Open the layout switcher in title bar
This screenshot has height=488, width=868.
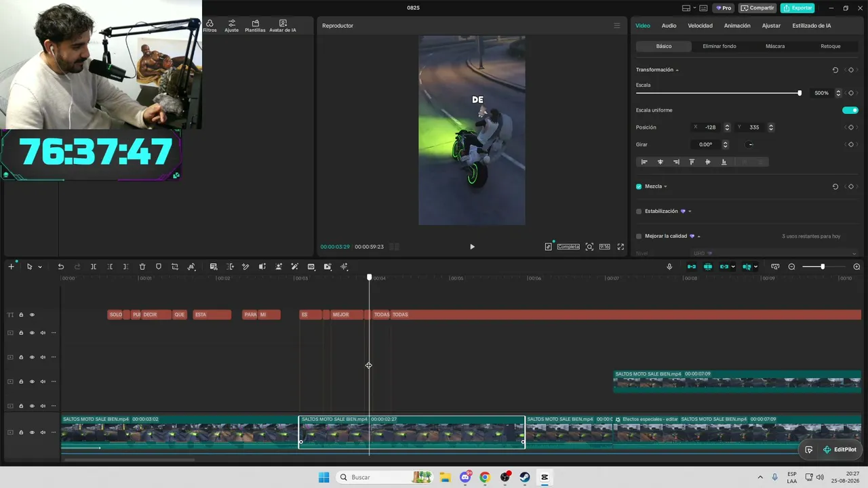pos(686,8)
